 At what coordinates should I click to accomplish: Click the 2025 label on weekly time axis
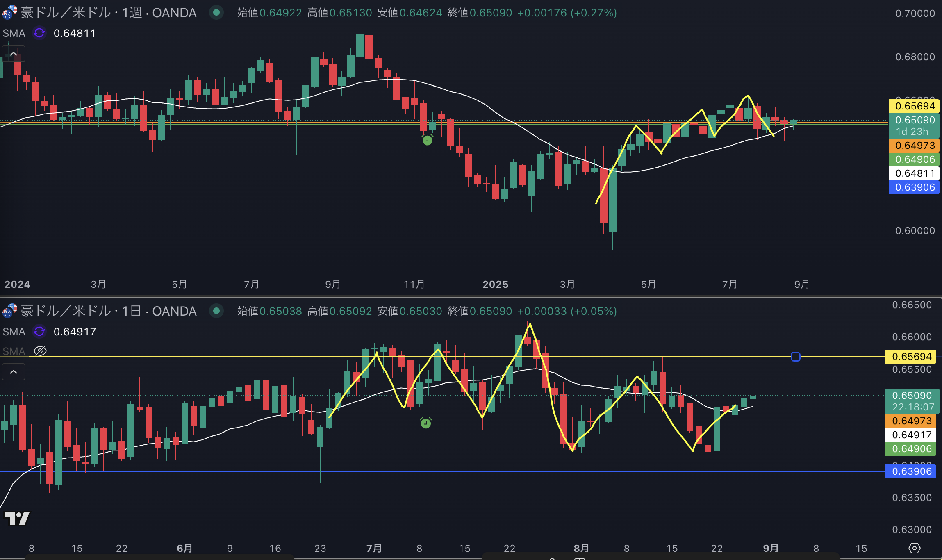[495, 284]
